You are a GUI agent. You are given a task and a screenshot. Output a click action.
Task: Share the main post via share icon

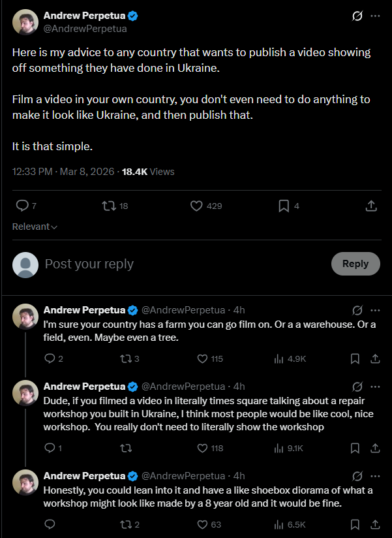(x=370, y=206)
